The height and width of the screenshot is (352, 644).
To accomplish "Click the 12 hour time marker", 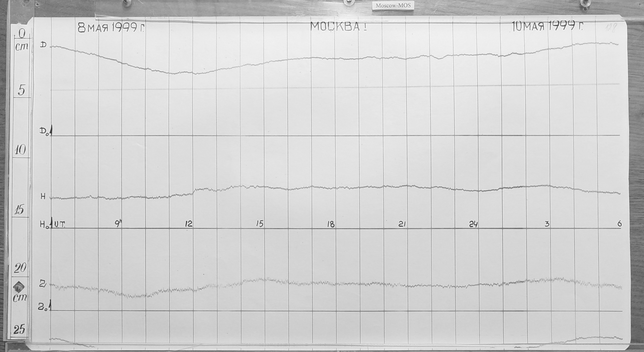I will (x=189, y=224).
